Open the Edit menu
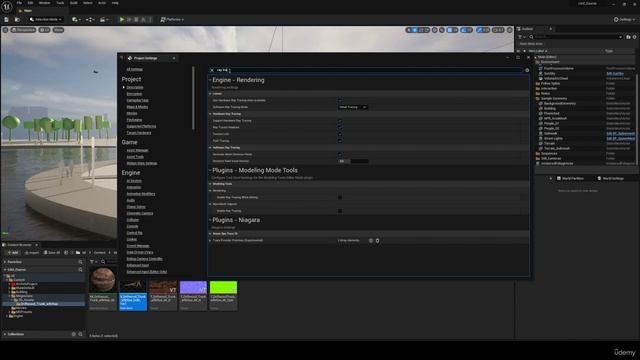 [x=30, y=3]
